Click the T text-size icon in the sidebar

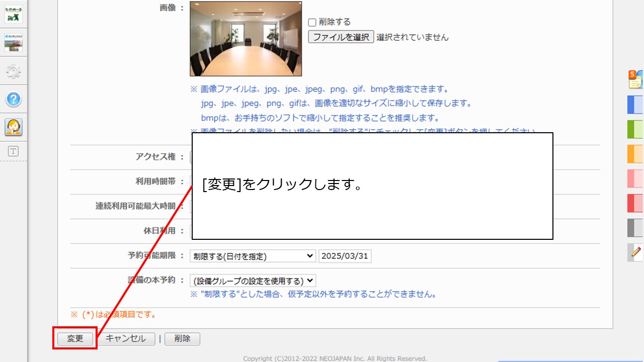[x=13, y=151]
